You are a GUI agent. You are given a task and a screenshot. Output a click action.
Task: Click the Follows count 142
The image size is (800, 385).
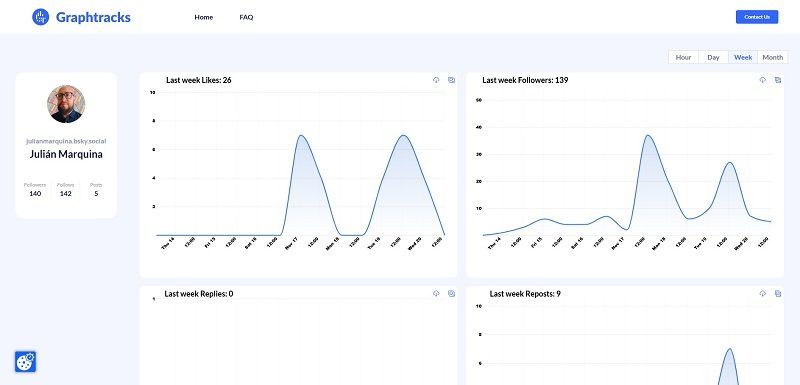65,193
